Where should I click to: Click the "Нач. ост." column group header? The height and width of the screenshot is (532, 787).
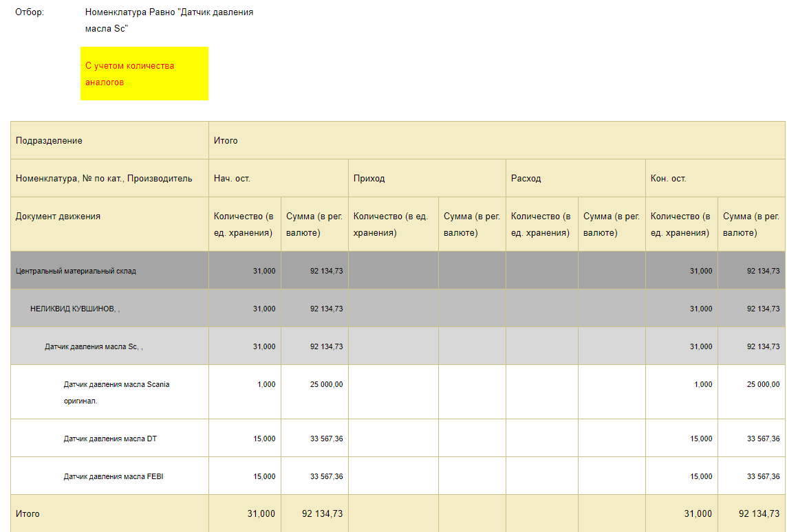[x=232, y=178]
